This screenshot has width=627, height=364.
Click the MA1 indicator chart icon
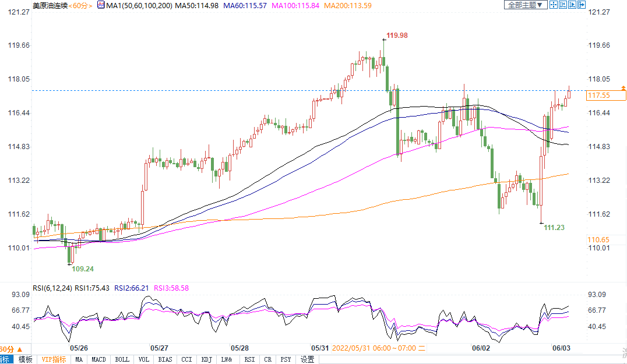(100, 5)
